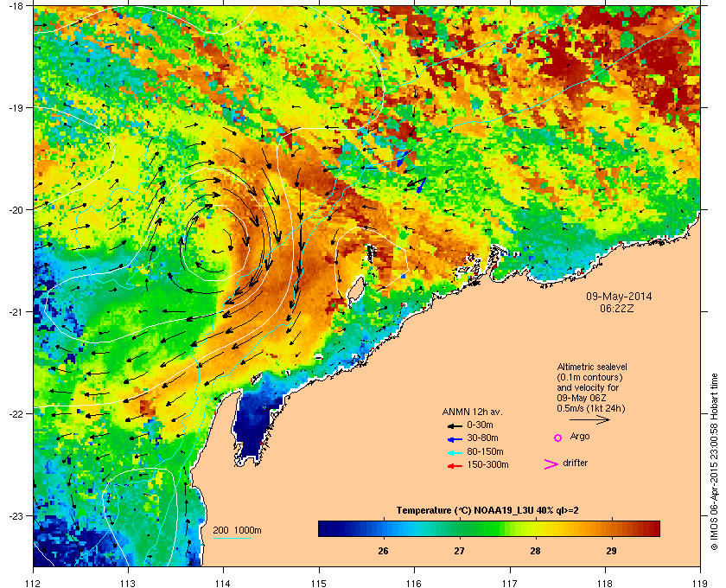Click the IMOS copyright timestamp text
726x588 pixels.
coord(714,462)
